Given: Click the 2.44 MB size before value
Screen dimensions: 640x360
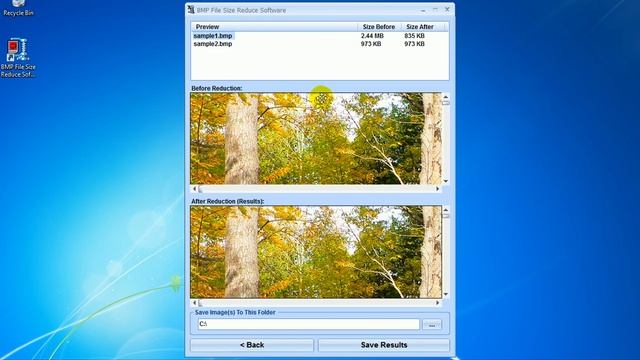Looking at the screenshot, I should tap(372, 36).
